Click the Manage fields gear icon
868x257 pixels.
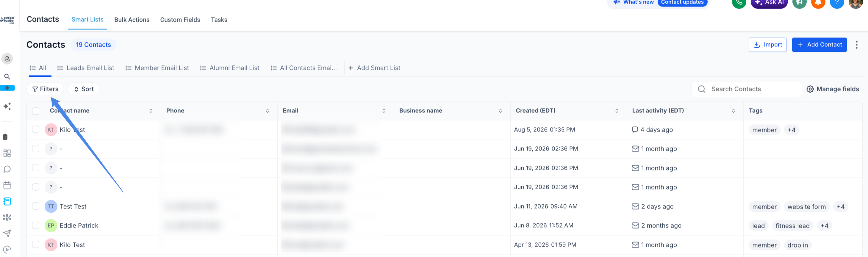coord(810,89)
